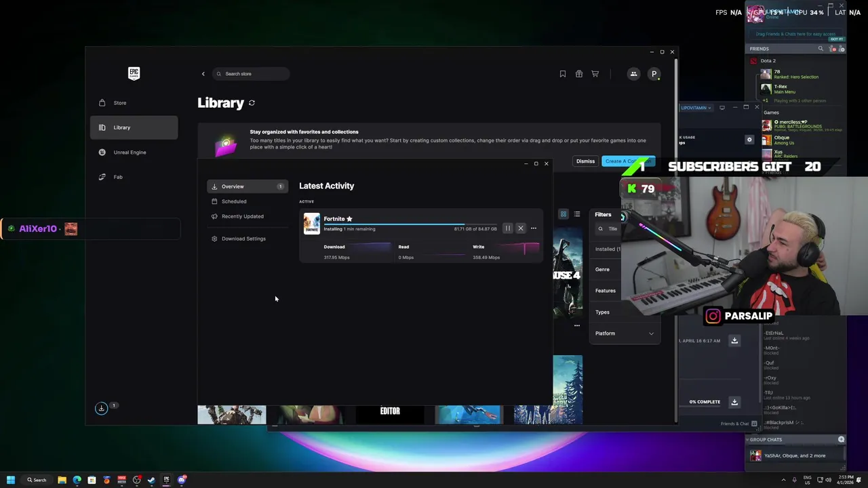
Task: Open the downloads icon at sidebar bottom
Action: coord(101,408)
